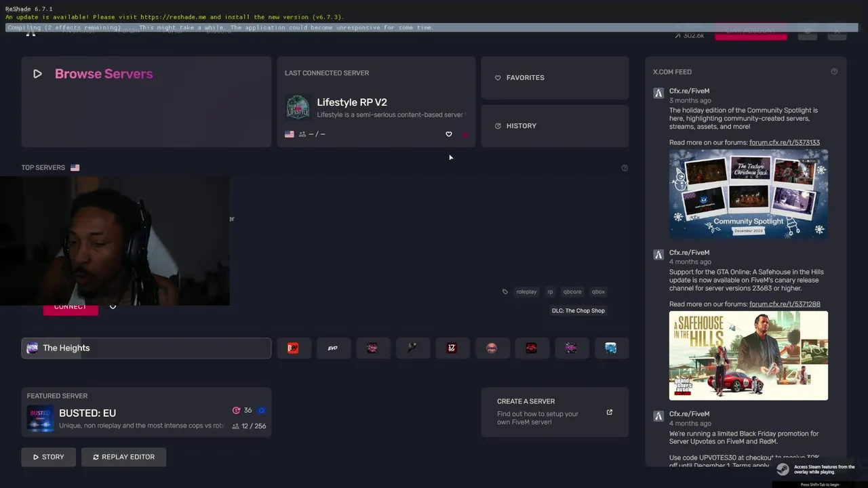Click the DLC: The Chop Shop label
This screenshot has width=868, height=488.
pyautogui.click(x=578, y=310)
